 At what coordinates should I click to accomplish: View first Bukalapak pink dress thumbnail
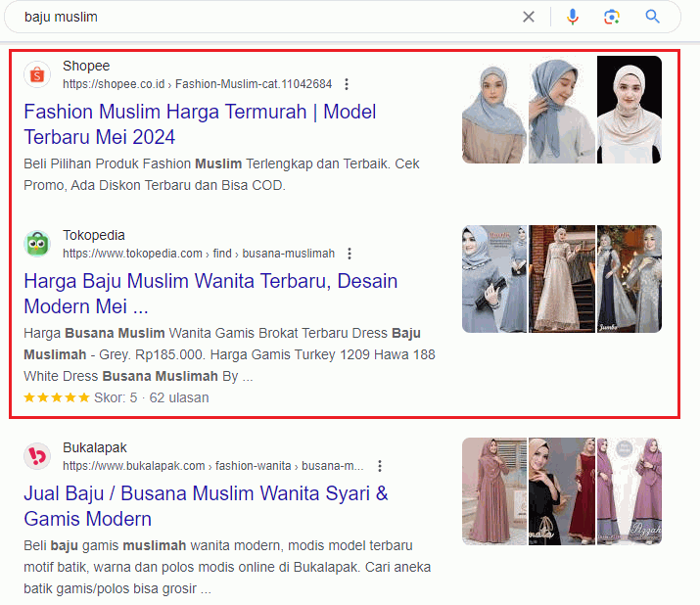pyautogui.click(x=493, y=491)
